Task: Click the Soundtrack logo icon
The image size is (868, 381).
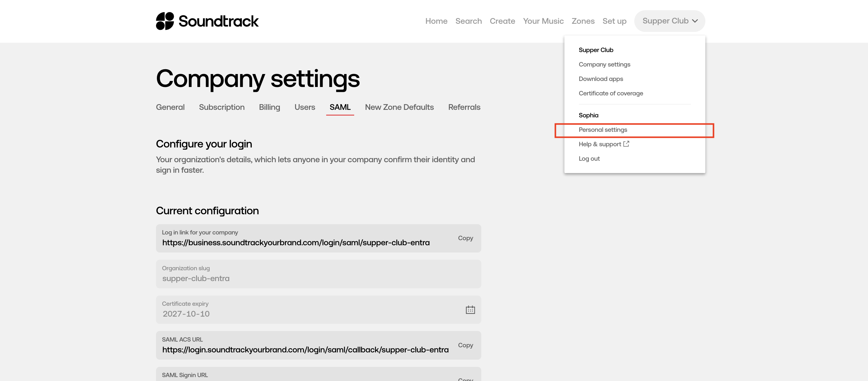Action: point(165,21)
